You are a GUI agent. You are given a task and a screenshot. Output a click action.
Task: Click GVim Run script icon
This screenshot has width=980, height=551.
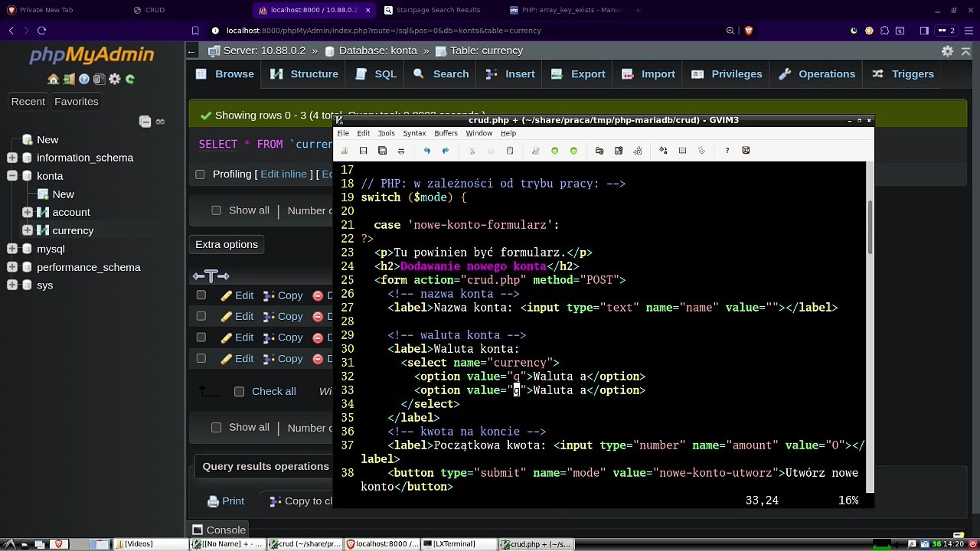pyautogui.click(x=638, y=151)
